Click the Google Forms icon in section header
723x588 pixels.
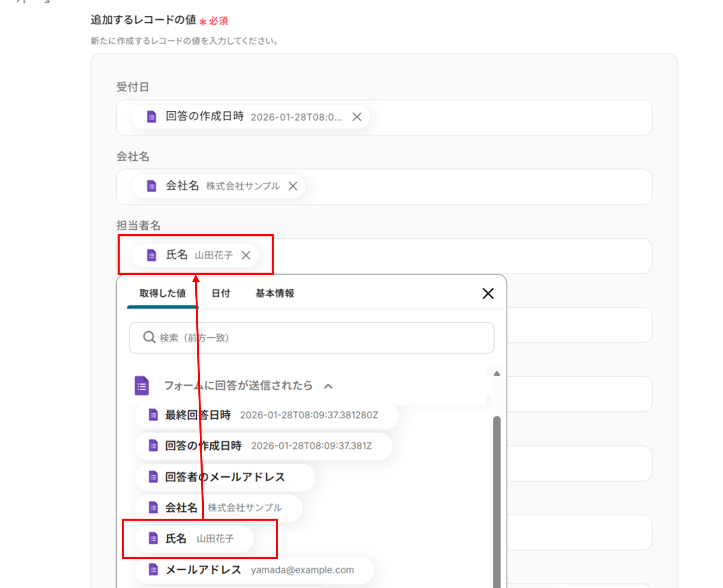click(x=142, y=385)
